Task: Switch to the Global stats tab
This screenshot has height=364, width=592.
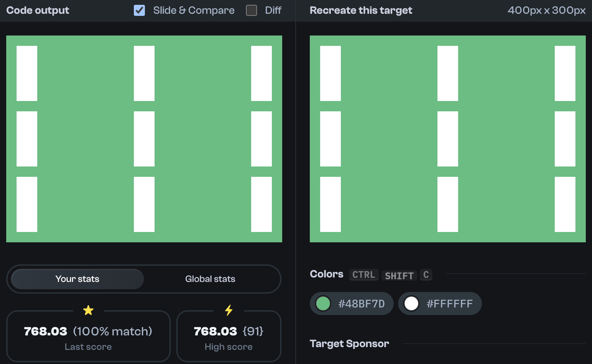Action: [210, 279]
